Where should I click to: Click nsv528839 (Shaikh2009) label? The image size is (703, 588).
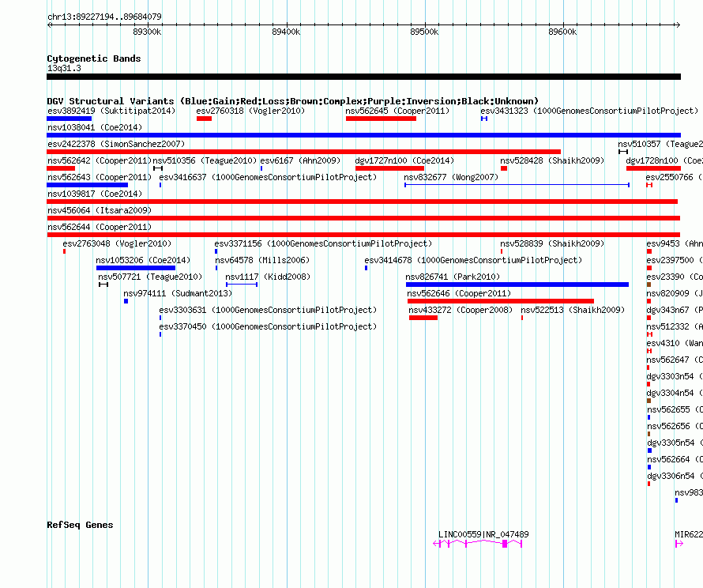pyautogui.click(x=552, y=243)
